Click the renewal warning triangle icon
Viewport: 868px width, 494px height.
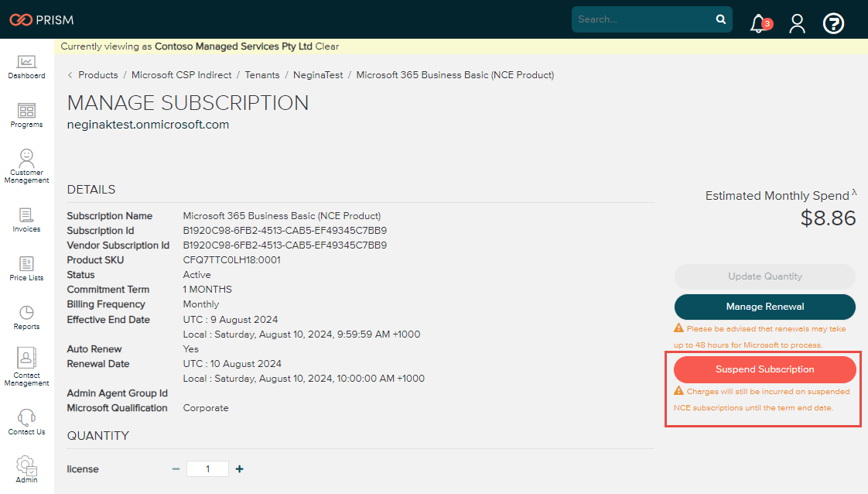(x=678, y=328)
